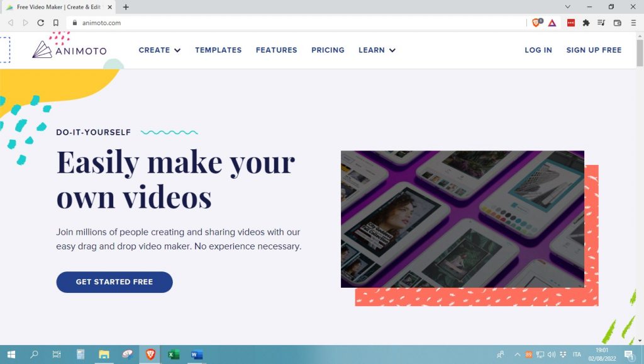Screen dimensions: 644x364
Task: Expand hidden tray icons chevron
Action: click(x=517, y=354)
